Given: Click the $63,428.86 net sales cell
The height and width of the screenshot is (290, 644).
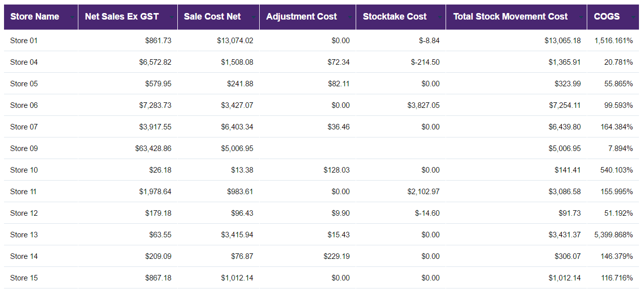Looking at the screenshot, I should click(x=153, y=149).
